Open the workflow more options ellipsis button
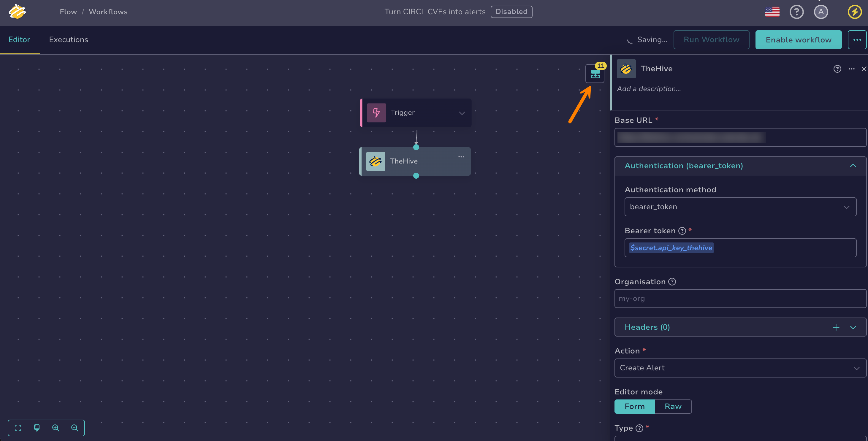 tap(857, 40)
